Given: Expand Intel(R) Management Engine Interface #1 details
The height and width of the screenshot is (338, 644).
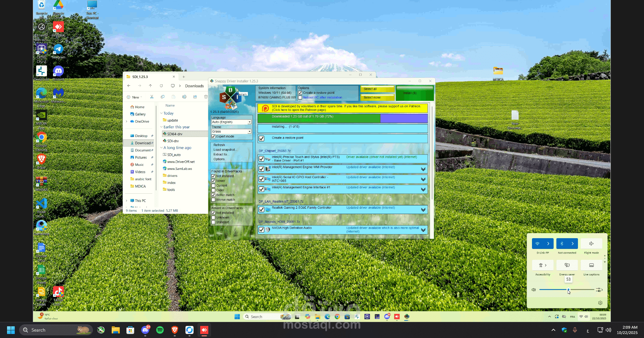Looking at the screenshot, I should pos(423,190).
